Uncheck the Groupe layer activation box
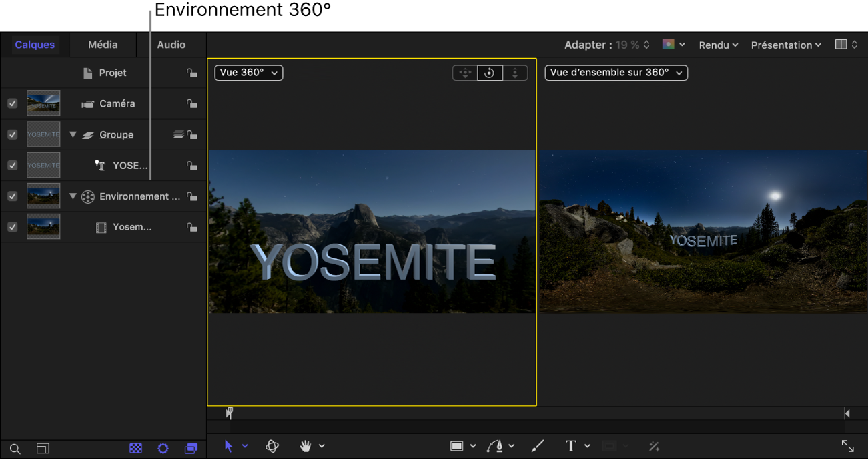The height and width of the screenshot is (460, 868). point(12,134)
